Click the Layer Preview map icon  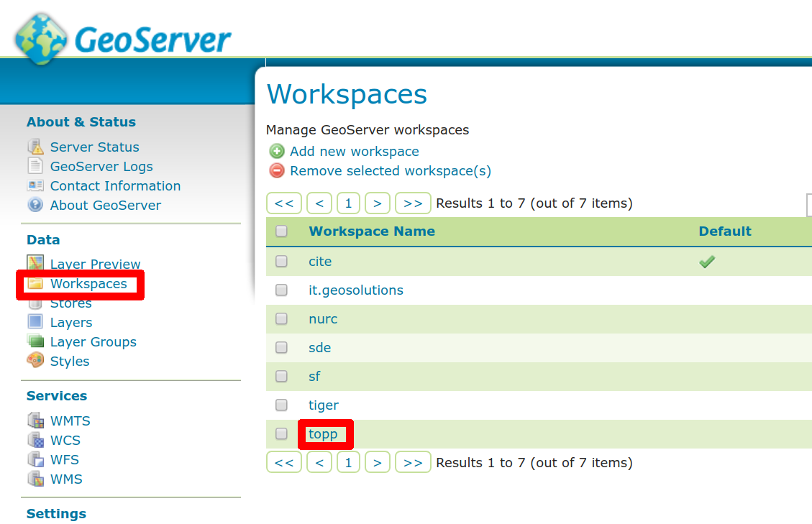click(35, 262)
